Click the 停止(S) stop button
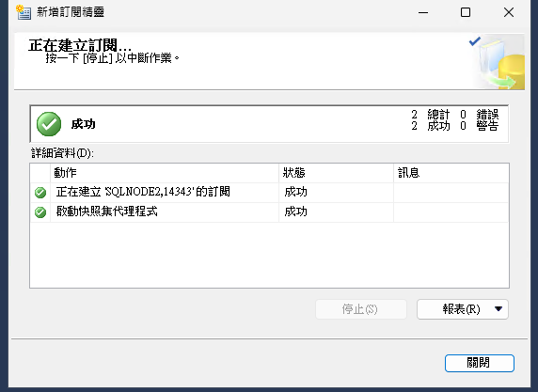The width and height of the screenshot is (538, 392). click(361, 309)
